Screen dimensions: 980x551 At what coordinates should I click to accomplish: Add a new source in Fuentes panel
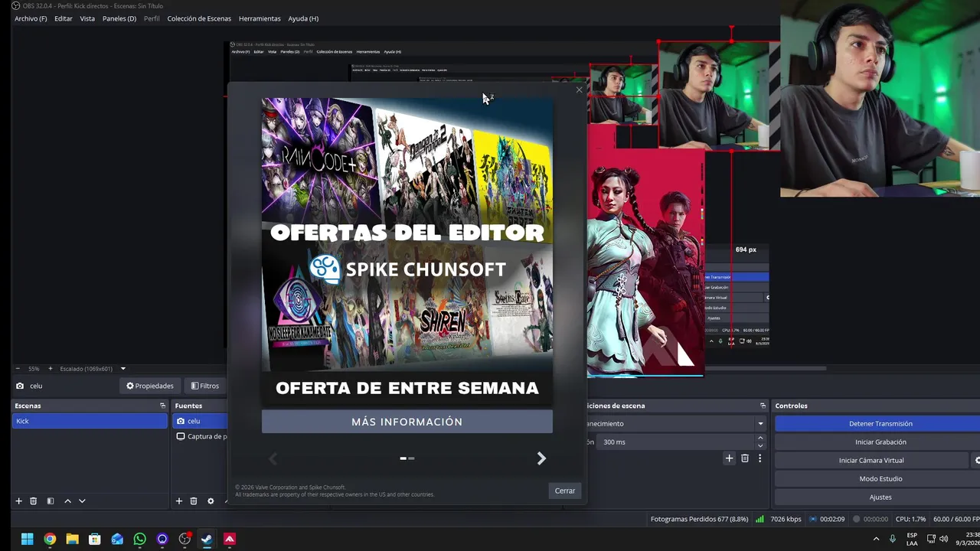point(179,501)
